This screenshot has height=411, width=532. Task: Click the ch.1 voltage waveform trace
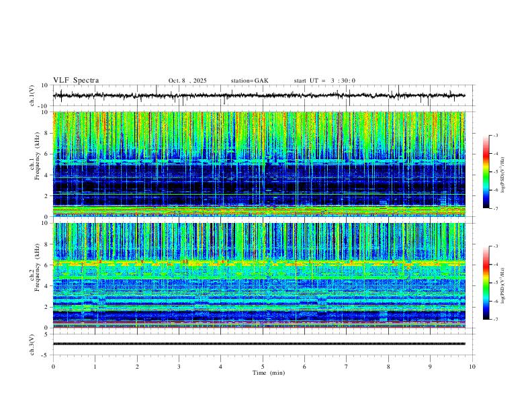259,95
